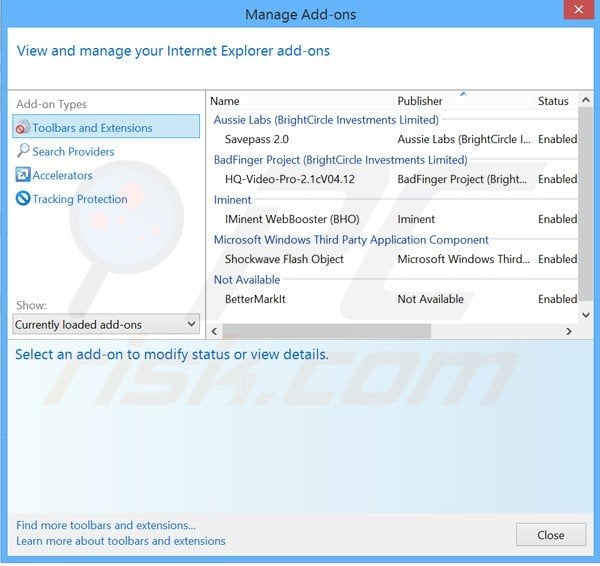This screenshot has height=566, width=600.
Task: Click the vertical scrollbar up arrow
Action: click(x=585, y=100)
